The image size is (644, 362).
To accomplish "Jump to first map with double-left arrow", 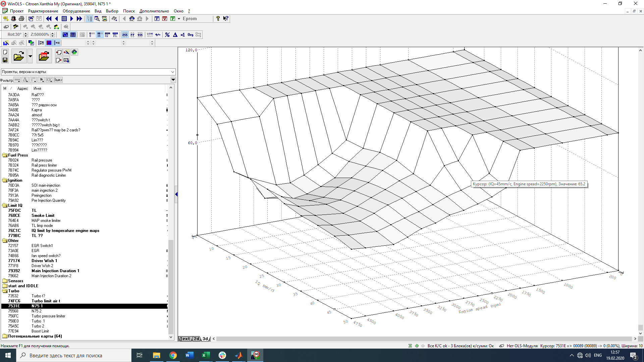I will (x=49, y=19).
